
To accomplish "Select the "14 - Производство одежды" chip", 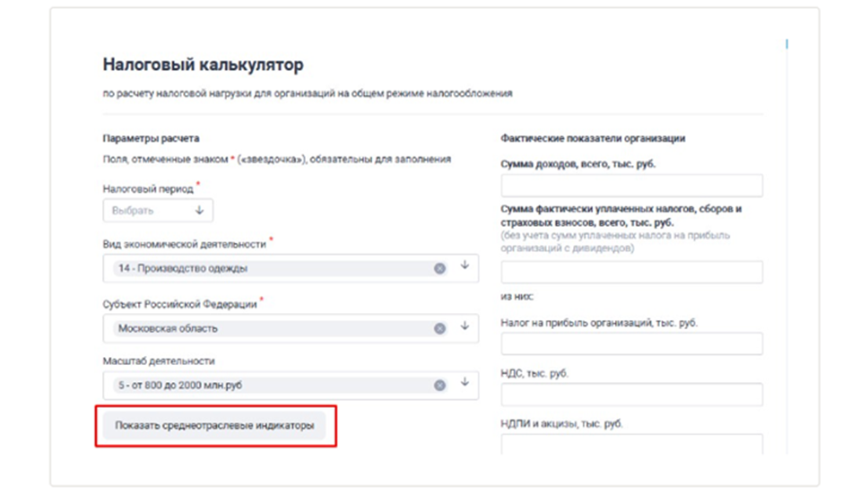I will tap(183, 268).
